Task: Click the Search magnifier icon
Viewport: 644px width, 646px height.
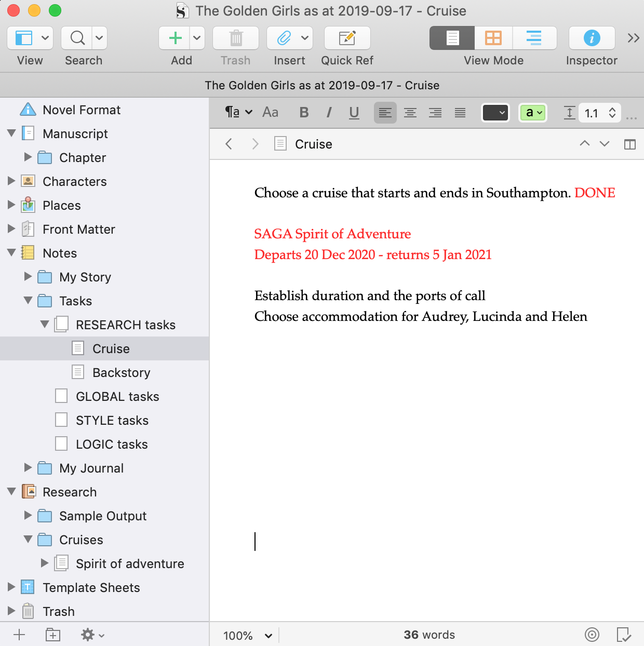Action: coord(77,38)
